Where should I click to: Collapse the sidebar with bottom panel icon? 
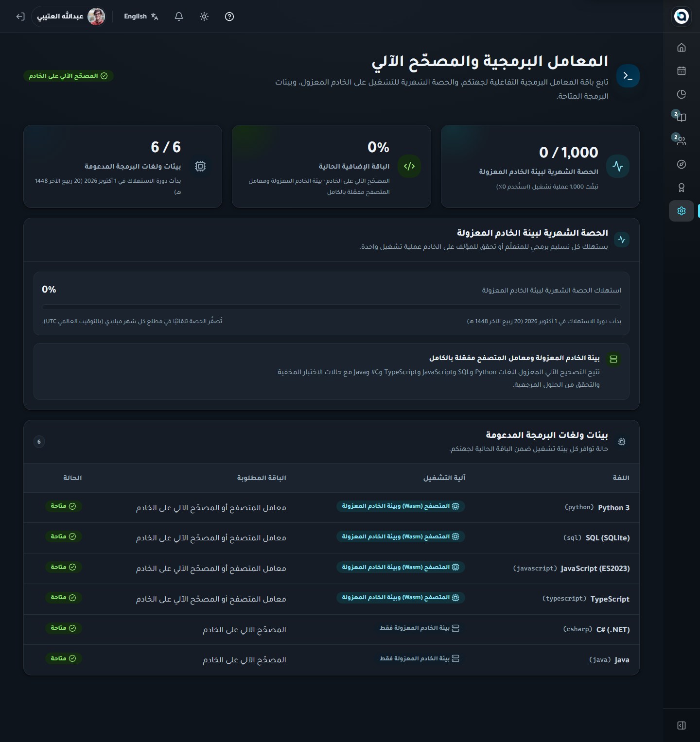coord(681,725)
